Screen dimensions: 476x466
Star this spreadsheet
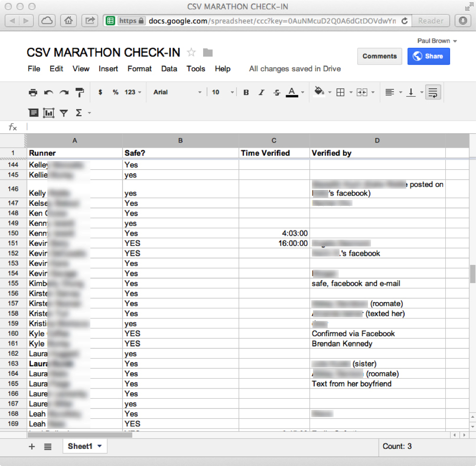191,53
